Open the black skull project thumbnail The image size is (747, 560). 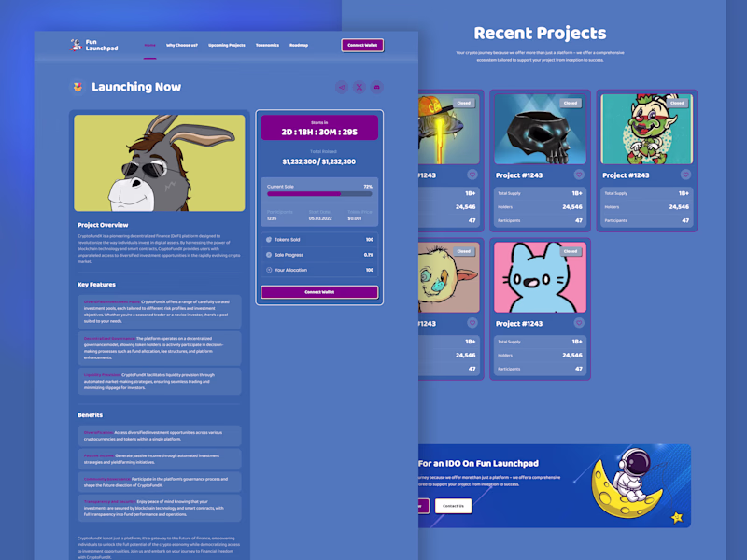pyautogui.click(x=541, y=129)
